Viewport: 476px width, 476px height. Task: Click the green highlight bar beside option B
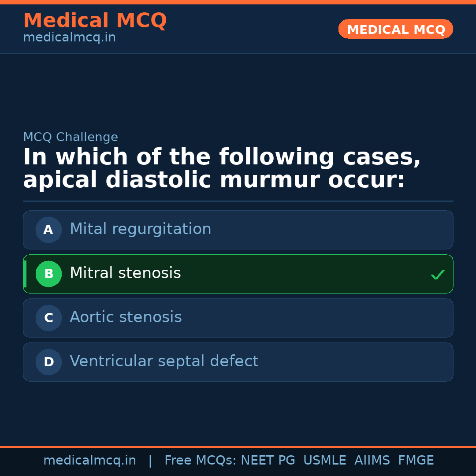[25, 274]
